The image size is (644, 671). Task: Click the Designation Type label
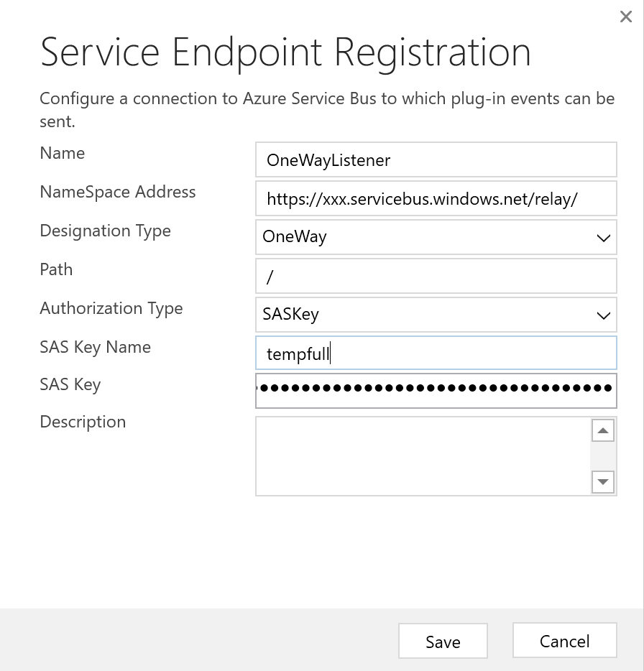tap(106, 231)
